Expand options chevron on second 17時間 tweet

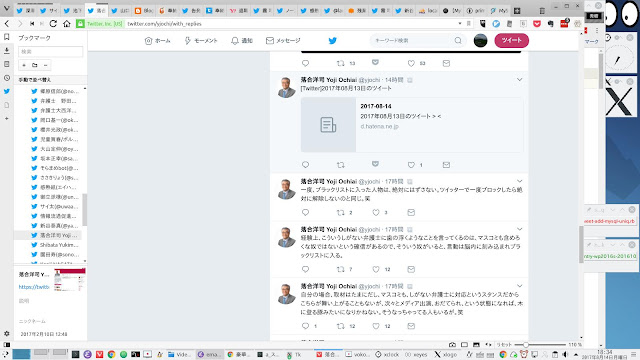click(519, 229)
